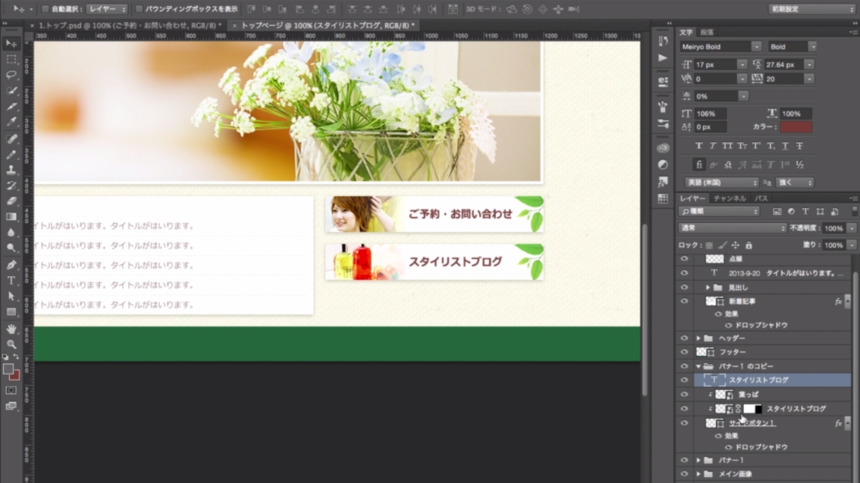Toggle the fi ligatures OpenType button

[x=698, y=164]
